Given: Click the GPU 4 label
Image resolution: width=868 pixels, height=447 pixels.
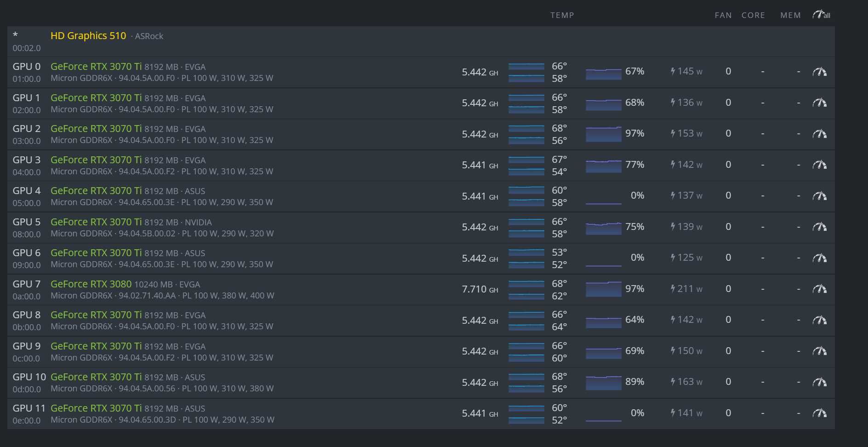Looking at the screenshot, I should click(27, 190).
